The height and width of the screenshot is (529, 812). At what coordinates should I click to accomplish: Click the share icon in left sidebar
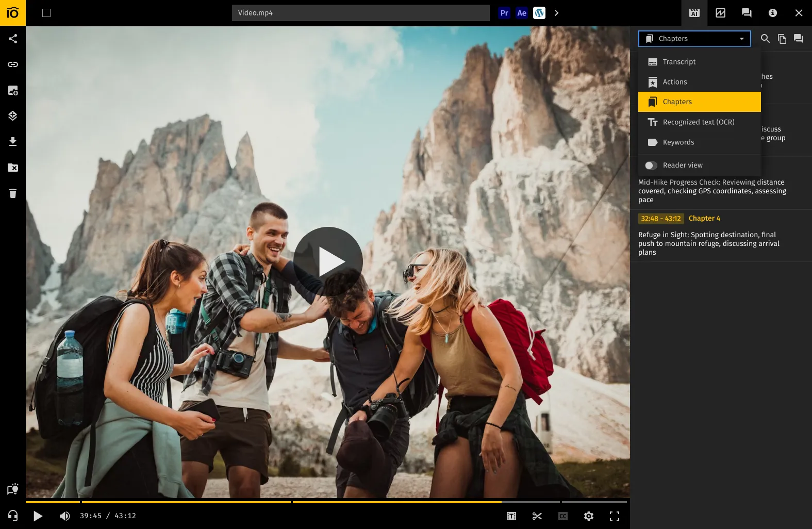13,39
